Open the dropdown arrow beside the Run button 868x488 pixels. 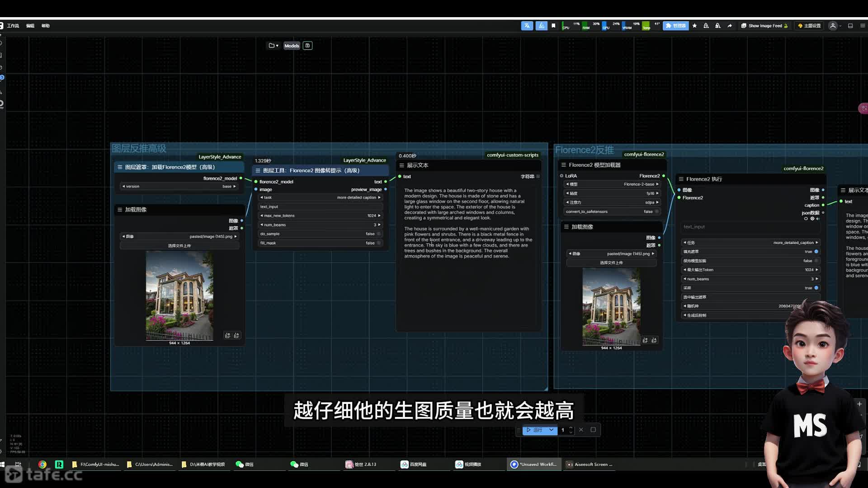(552, 430)
